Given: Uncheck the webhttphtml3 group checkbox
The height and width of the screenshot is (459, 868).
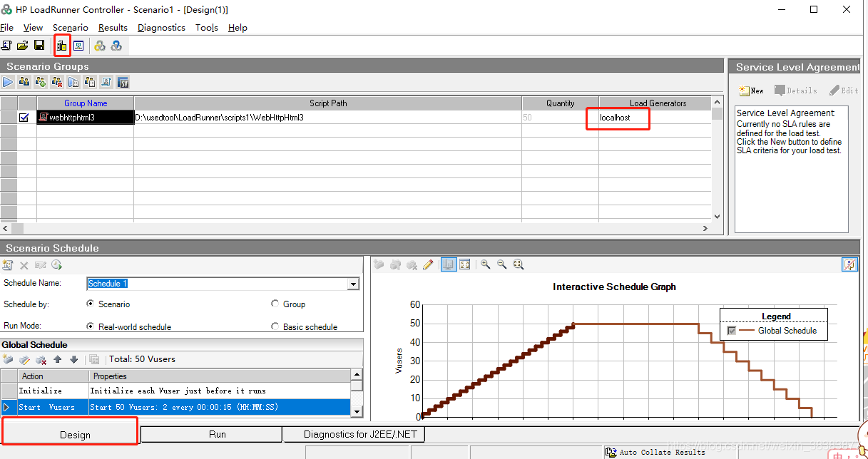Looking at the screenshot, I should tap(24, 118).
